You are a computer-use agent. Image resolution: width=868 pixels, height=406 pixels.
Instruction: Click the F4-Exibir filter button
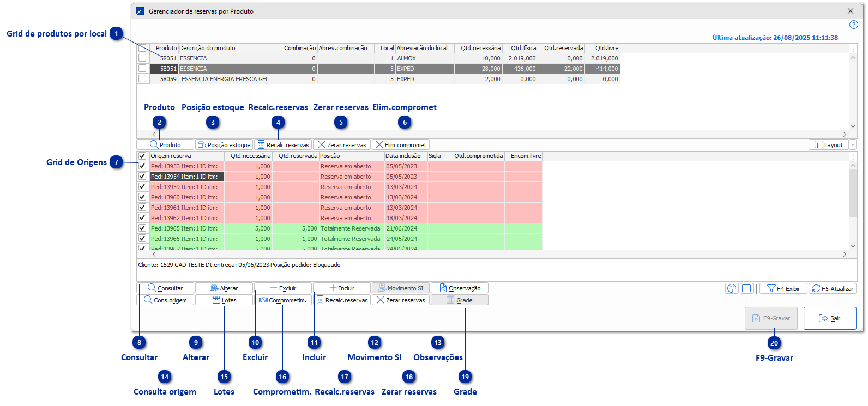click(x=783, y=289)
